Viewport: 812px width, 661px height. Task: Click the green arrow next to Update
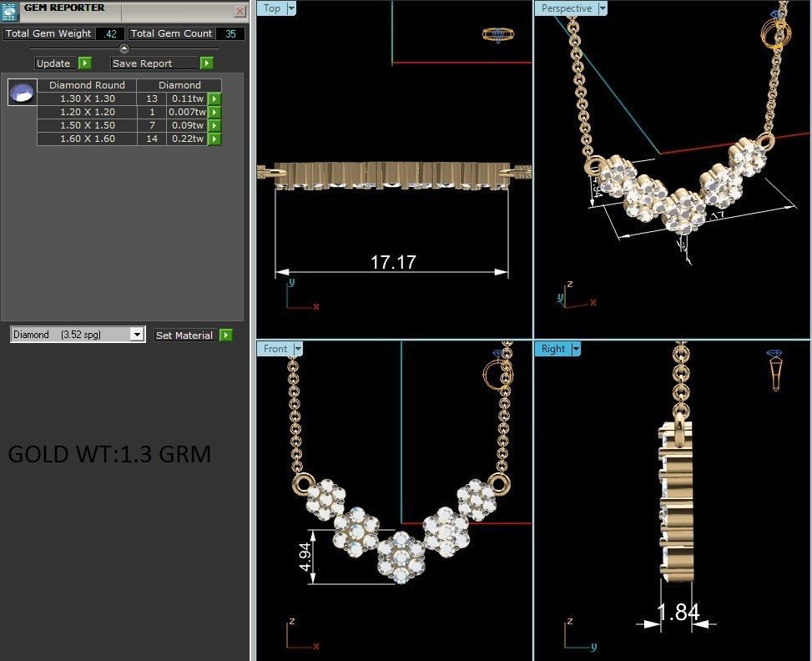coord(85,63)
